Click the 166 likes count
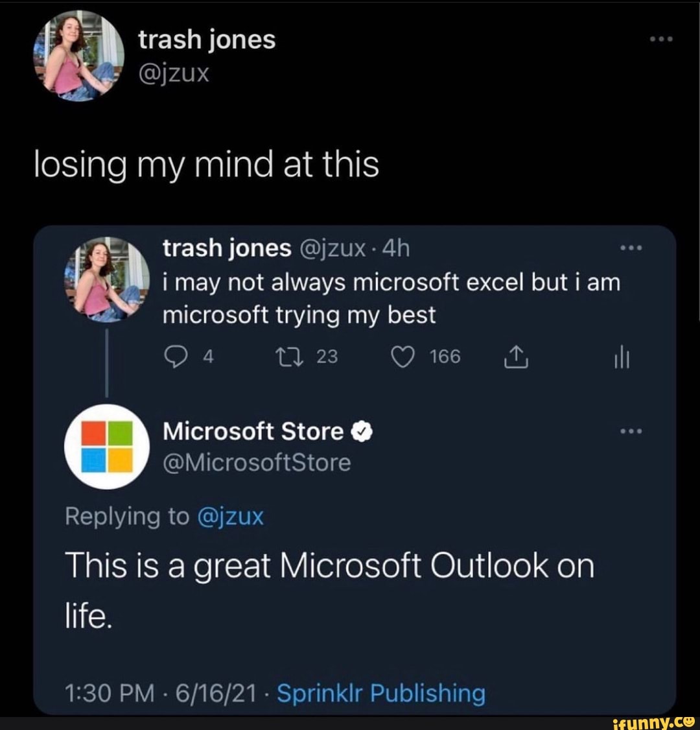 click(x=443, y=356)
